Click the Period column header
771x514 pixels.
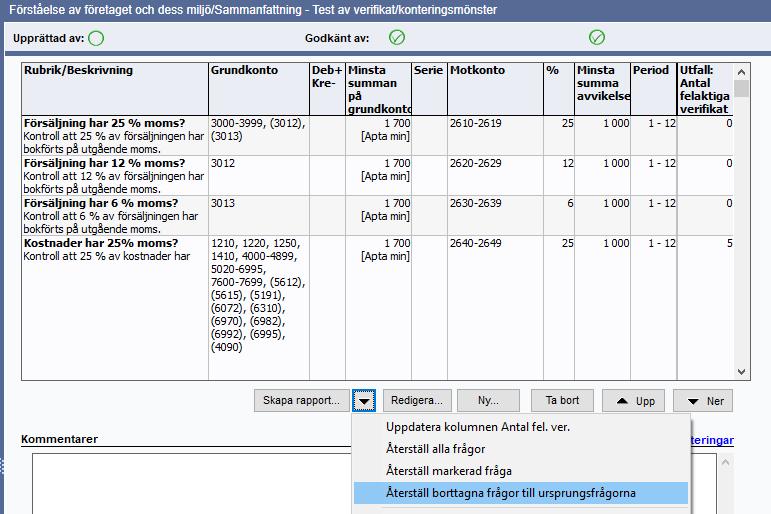coord(653,89)
